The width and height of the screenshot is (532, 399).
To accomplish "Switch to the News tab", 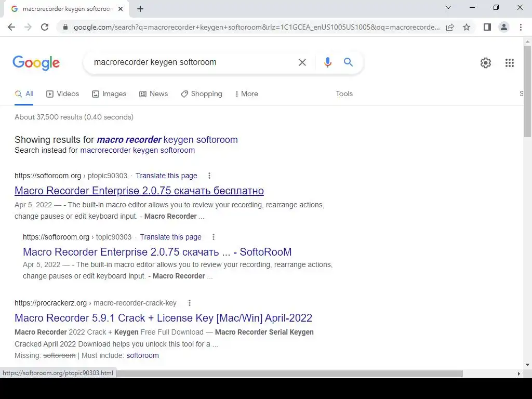I will (x=153, y=94).
